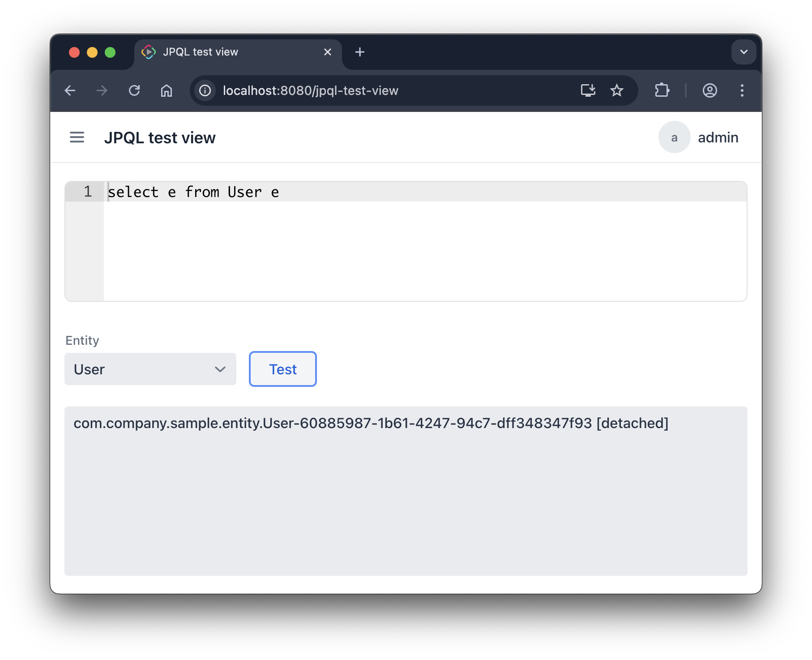Open the browser profile icon
812x660 pixels.
pyautogui.click(x=709, y=91)
